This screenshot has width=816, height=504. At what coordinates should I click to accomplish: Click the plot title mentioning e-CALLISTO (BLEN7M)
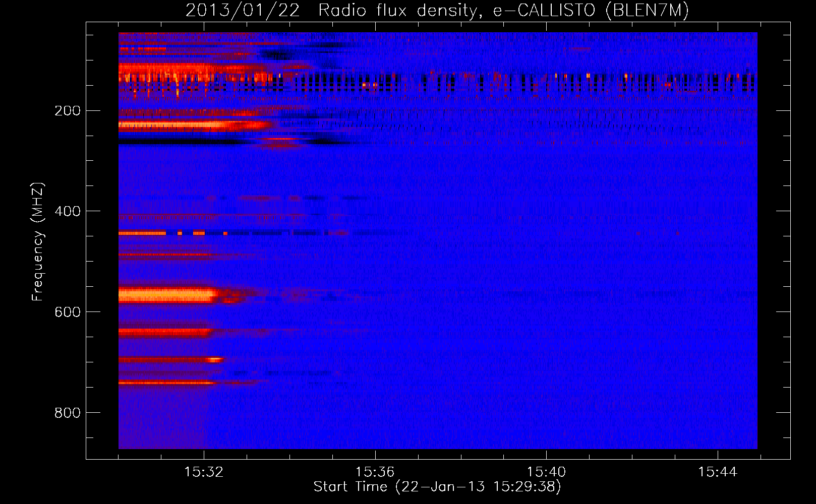[x=437, y=11]
